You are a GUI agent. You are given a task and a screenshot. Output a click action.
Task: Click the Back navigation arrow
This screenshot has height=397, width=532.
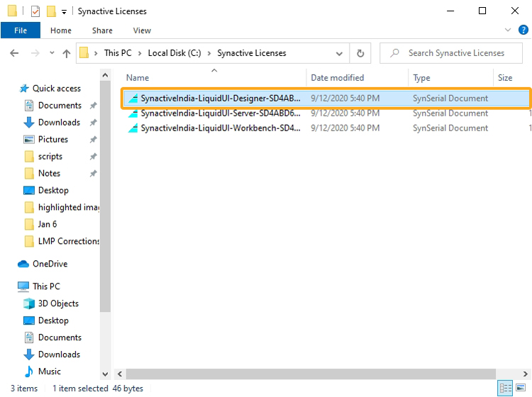14,53
